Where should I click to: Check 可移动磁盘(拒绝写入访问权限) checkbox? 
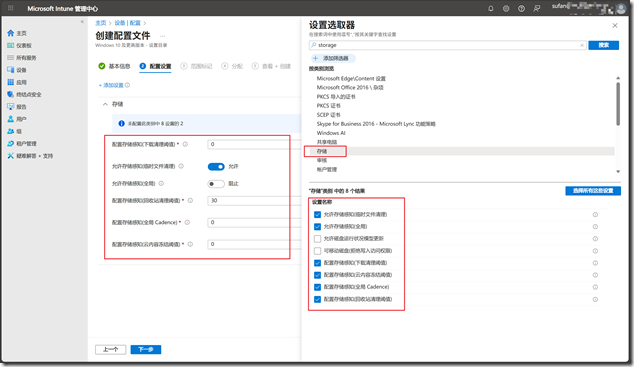coord(317,251)
